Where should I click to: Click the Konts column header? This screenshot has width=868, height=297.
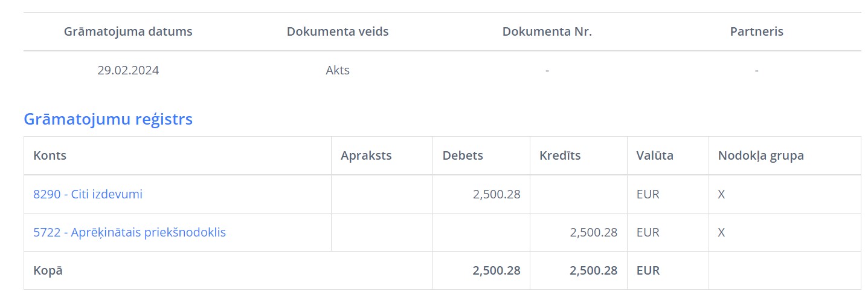point(50,155)
